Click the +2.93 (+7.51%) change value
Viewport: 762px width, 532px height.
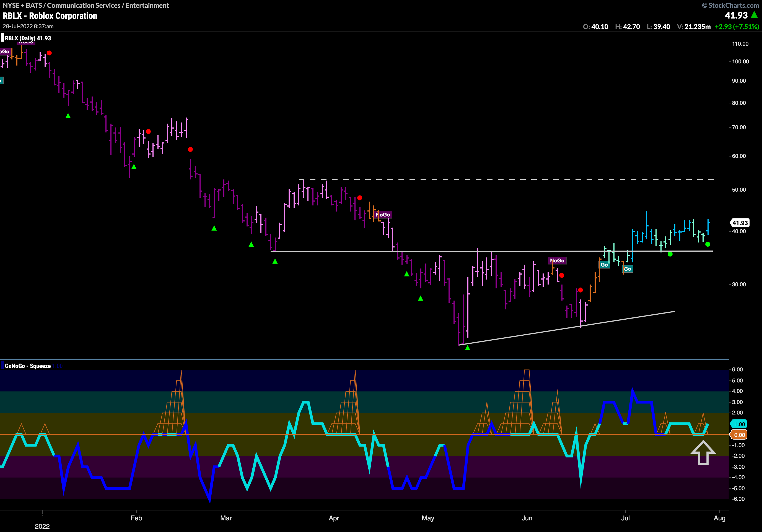click(x=737, y=27)
